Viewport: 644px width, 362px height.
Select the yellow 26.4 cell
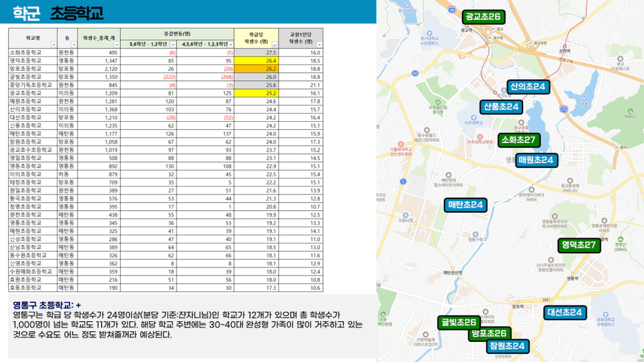256,61
